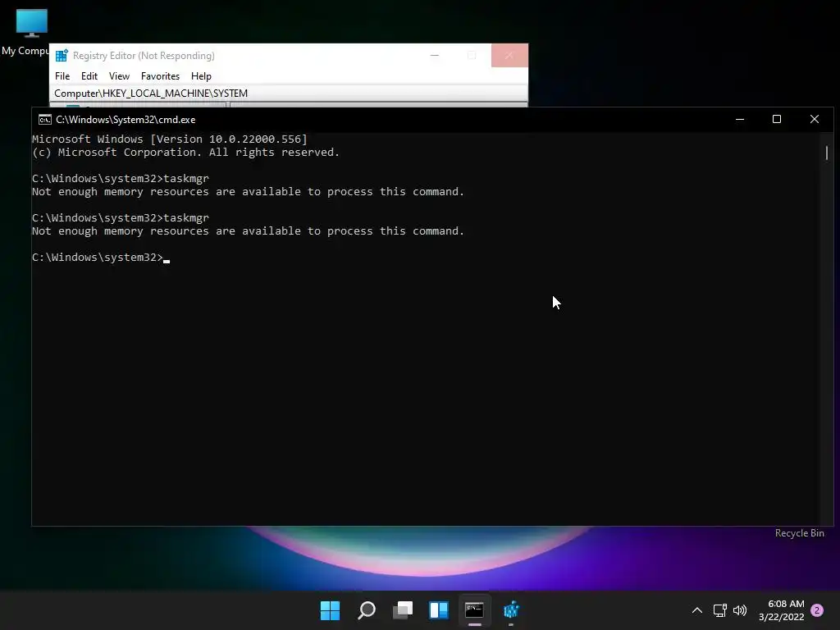Click the Microsoft Corporation copyright line
The image size is (840, 630).
(x=186, y=152)
